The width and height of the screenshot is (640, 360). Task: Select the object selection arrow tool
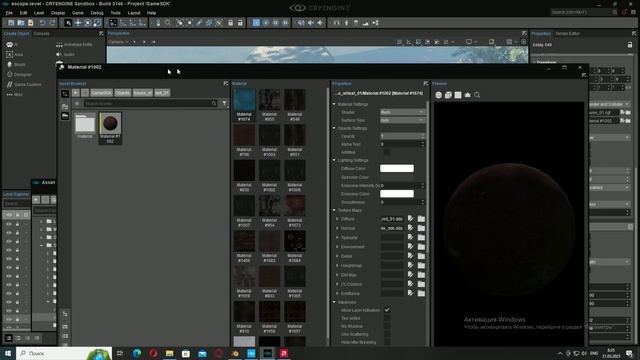[x=68, y=23]
